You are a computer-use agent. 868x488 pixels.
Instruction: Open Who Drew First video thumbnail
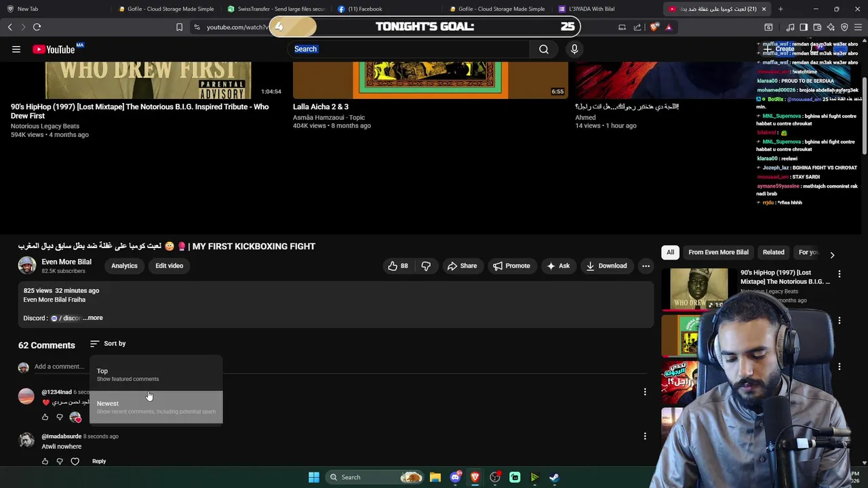click(148, 80)
